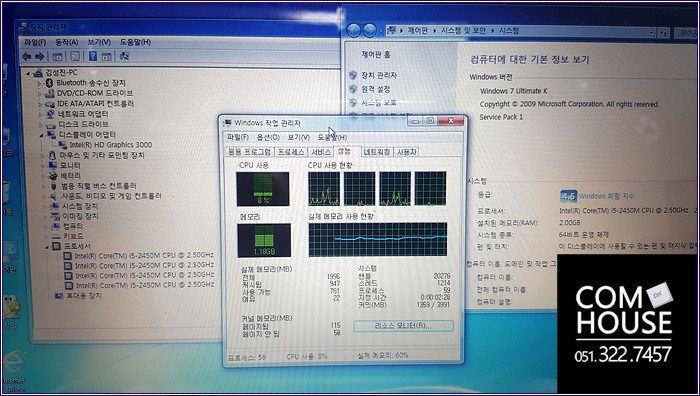Switch to the 서비스 tab
This screenshot has height=396, width=700.
pyautogui.click(x=321, y=152)
